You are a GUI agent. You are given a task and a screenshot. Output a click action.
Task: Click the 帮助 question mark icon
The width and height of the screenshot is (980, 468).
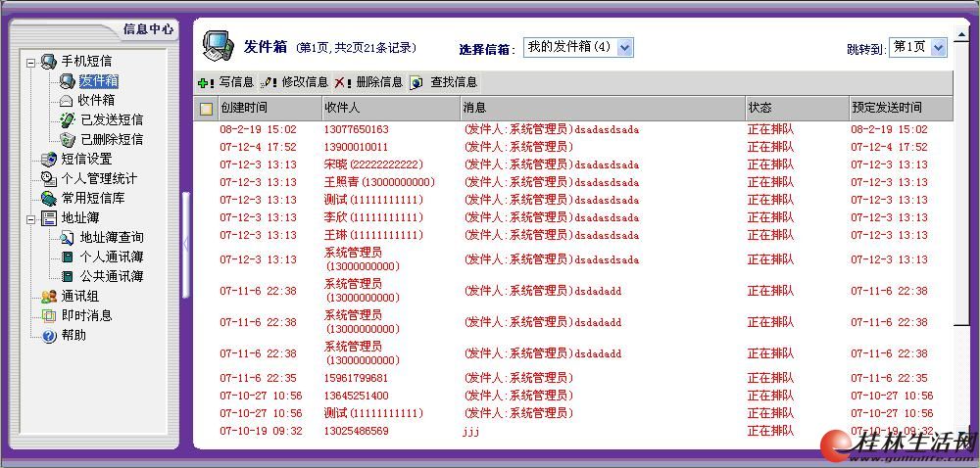49,335
